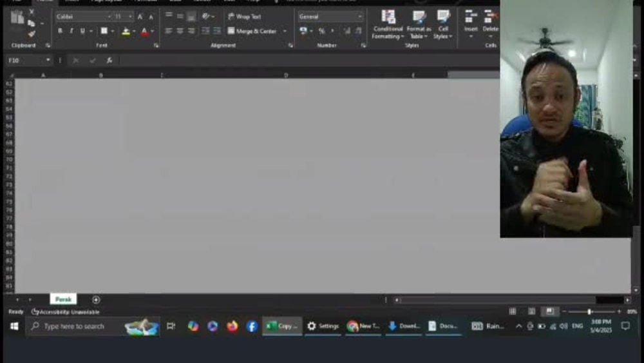Screen dimensions: 644x363
Task: Click the Cut scissors icon
Action: click(31, 12)
